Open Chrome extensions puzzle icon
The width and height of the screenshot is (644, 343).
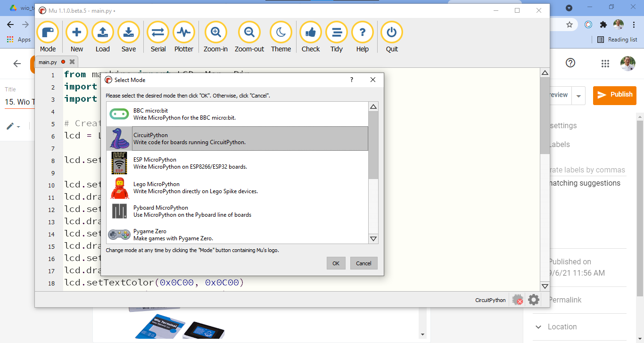coord(603,24)
